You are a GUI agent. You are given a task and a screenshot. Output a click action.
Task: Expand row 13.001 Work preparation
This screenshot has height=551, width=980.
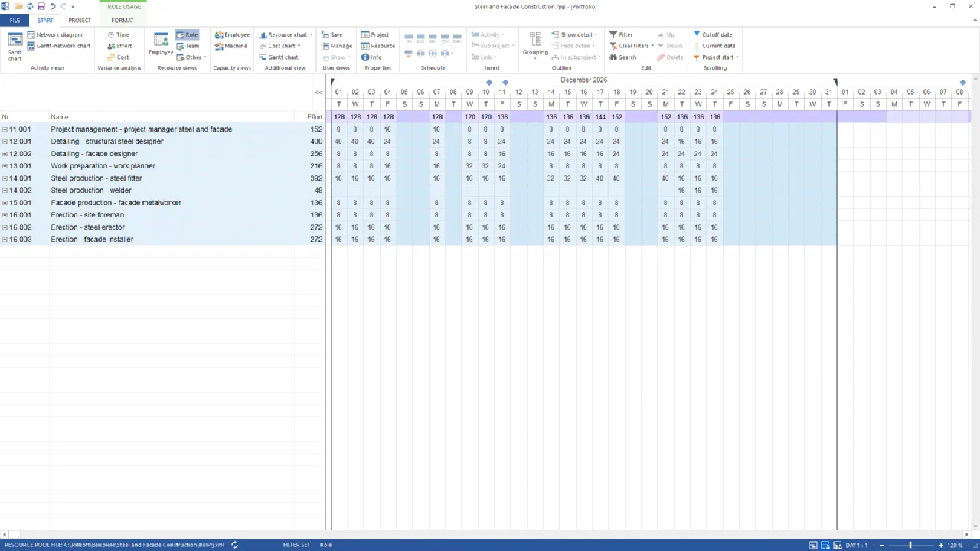pos(5,166)
